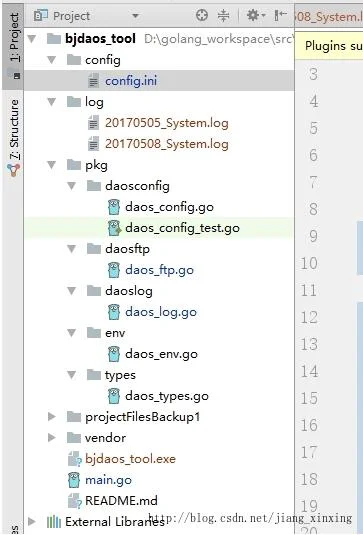The height and width of the screenshot is (535, 363).
Task: Click the unknown file icon beside bjdaos_tool.exe
Action: pyautogui.click(x=74, y=459)
